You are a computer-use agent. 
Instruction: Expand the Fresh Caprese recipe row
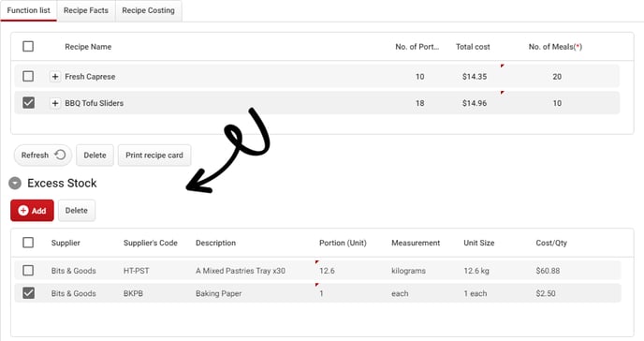click(55, 77)
